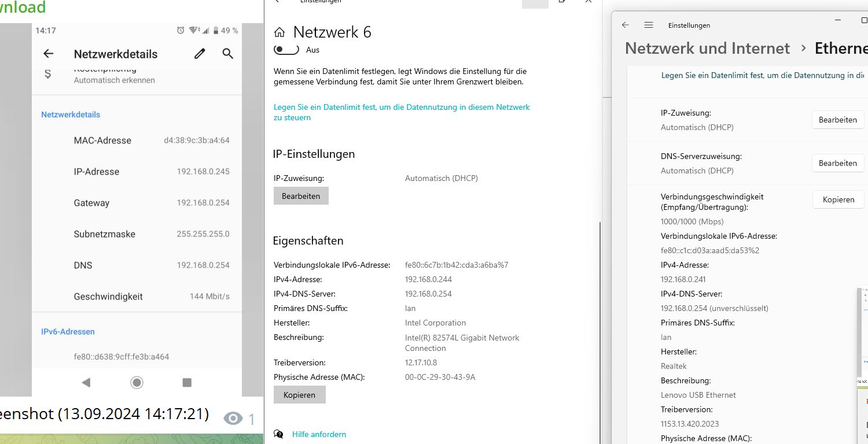The width and height of the screenshot is (868, 444).
Task: Tap the back arrow in Netzwerkdetails phone header
Action: pos(49,54)
